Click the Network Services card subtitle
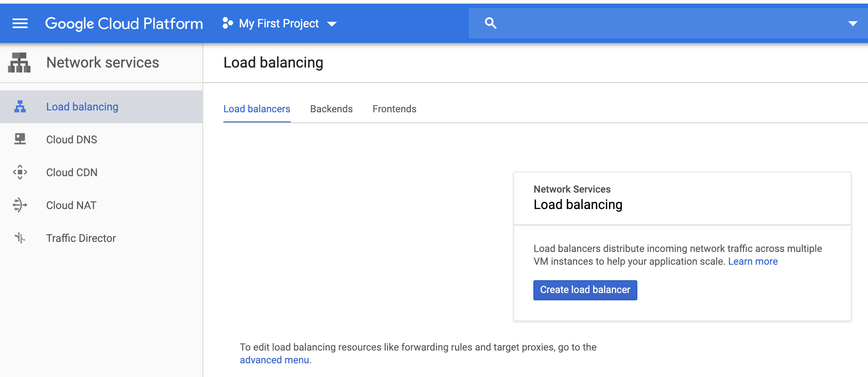 (572, 189)
